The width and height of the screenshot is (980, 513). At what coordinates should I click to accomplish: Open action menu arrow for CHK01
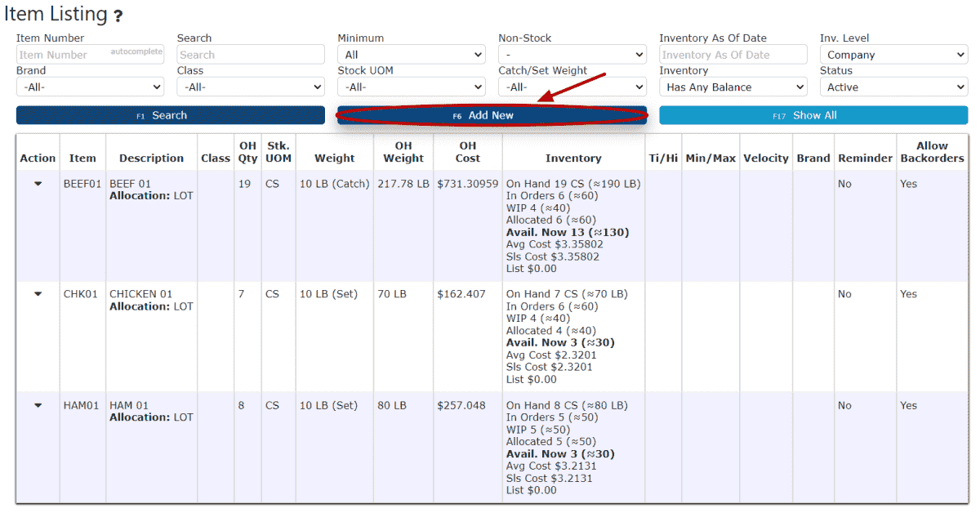pos(38,294)
